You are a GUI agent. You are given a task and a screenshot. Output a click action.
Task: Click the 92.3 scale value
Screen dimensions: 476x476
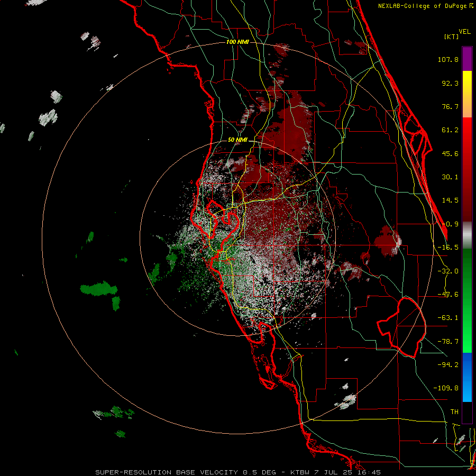[x=450, y=83]
